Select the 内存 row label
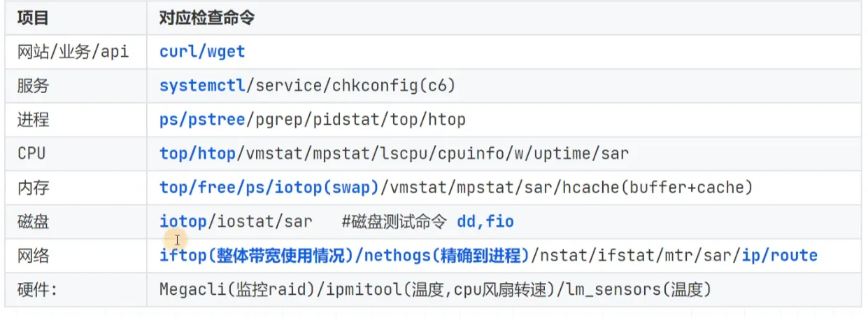Image resolution: width=868 pixels, height=318 pixels. (33, 188)
